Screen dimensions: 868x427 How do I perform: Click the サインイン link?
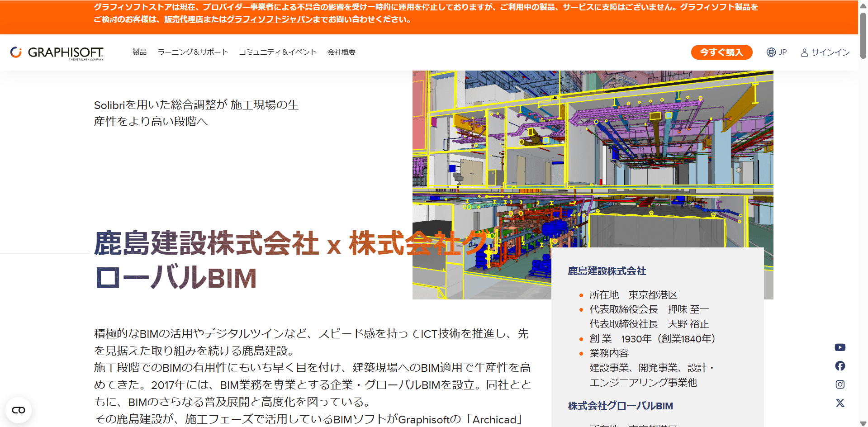(830, 52)
